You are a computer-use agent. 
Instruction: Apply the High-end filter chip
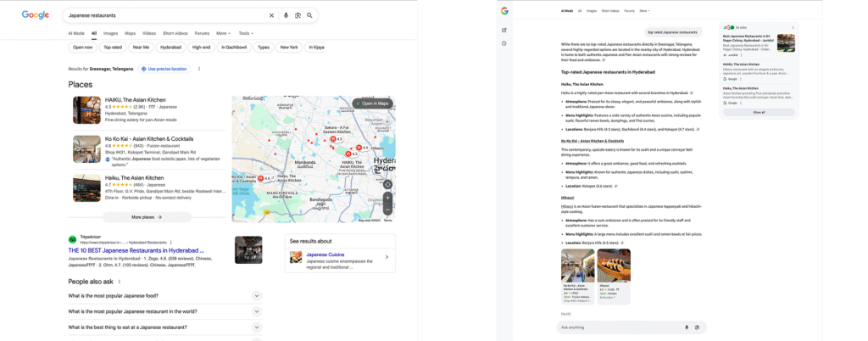(202, 48)
